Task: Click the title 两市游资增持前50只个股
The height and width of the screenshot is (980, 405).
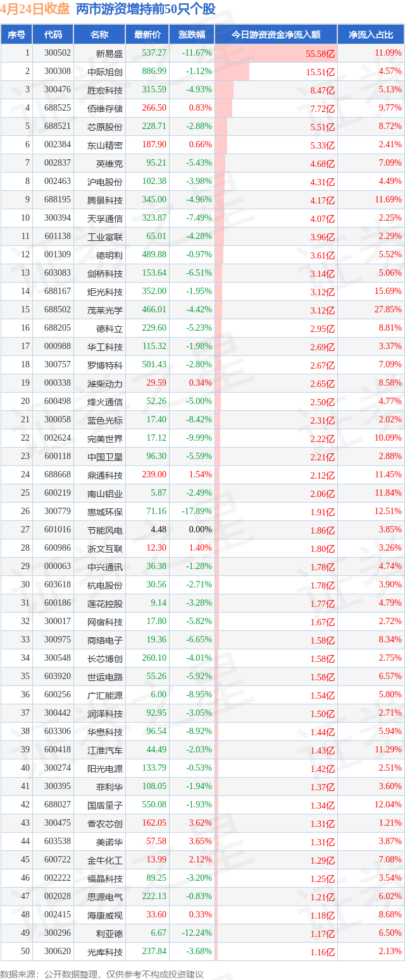Action: point(146,9)
